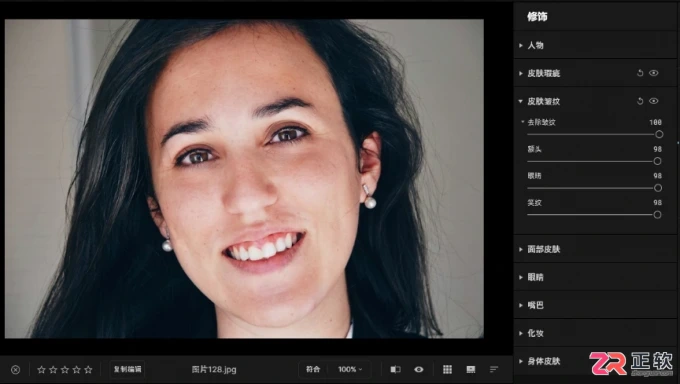Click the 额头 value 98

point(657,149)
